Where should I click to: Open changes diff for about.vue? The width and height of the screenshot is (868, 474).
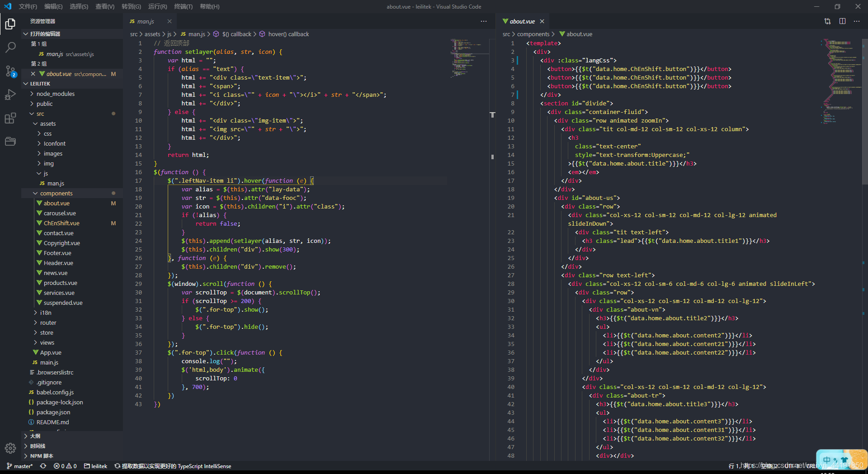[827, 21]
